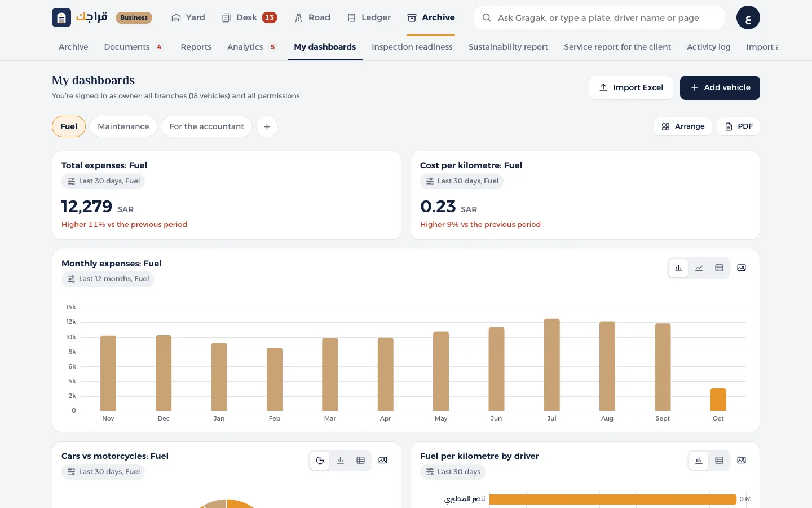812x508 pixels.
Task: Click Add vehicle button
Action: point(720,87)
